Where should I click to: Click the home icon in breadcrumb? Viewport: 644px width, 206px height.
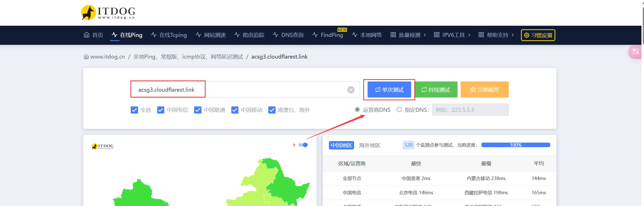pos(86,57)
